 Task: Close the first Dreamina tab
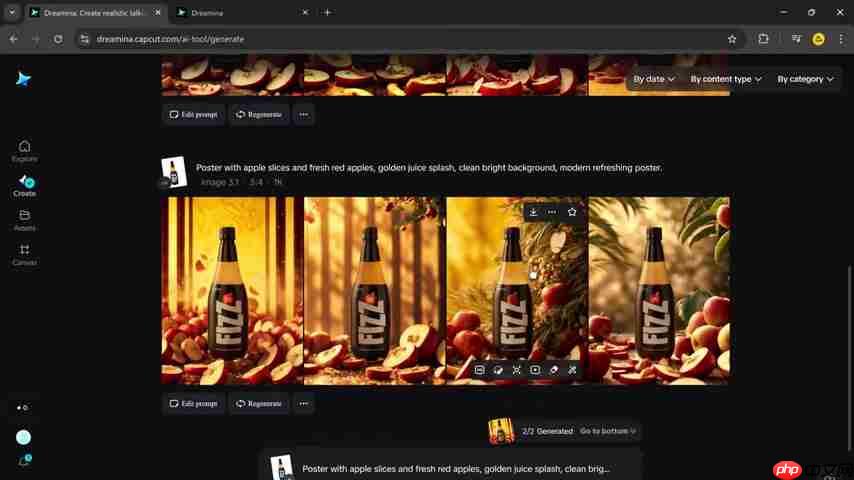pyautogui.click(x=157, y=13)
